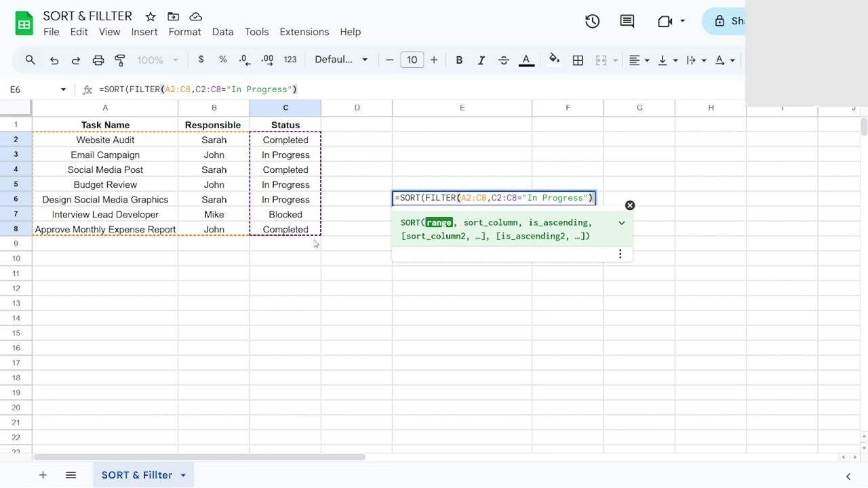Start a Meet call with the camera icon
Viewport: 868px width, 488px height.
665,21
